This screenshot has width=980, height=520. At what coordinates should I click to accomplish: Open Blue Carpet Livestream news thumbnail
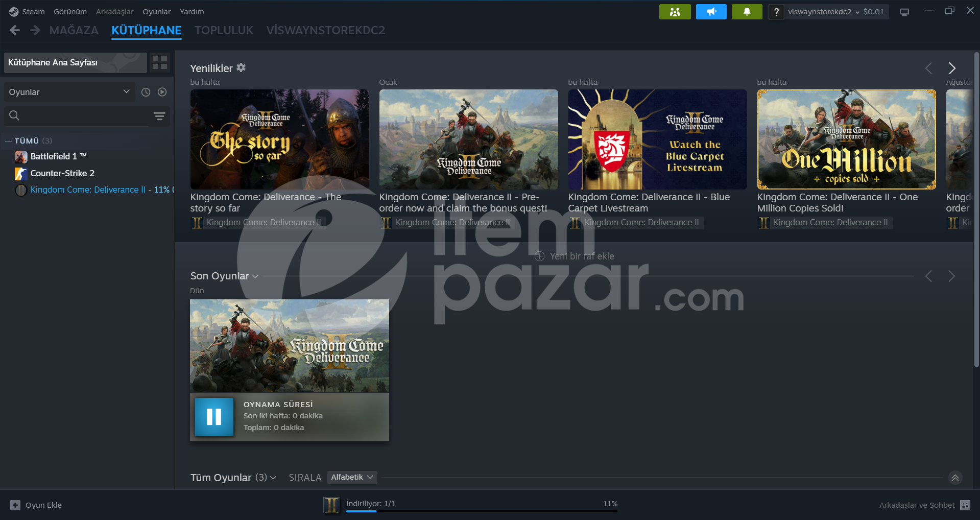click(x=657, y=139)
